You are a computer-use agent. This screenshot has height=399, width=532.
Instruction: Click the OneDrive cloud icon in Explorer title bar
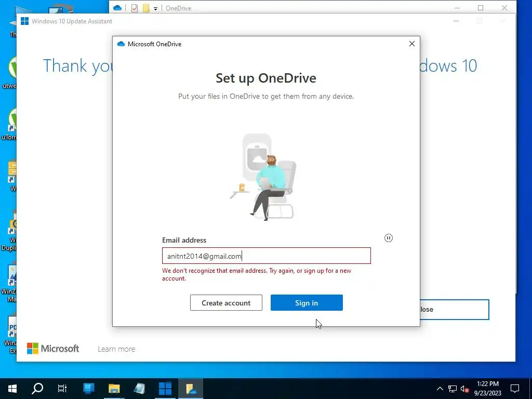117,8
